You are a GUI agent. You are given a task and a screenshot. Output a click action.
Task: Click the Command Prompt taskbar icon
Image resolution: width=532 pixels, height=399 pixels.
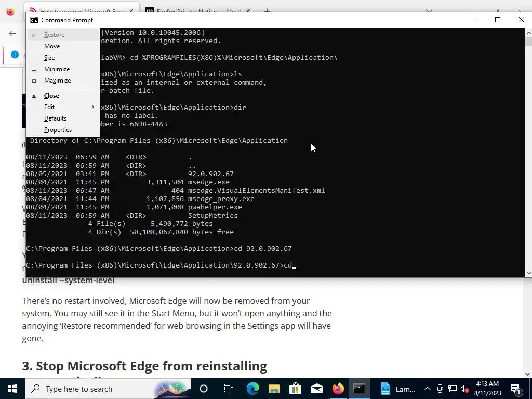pos(359,389)
